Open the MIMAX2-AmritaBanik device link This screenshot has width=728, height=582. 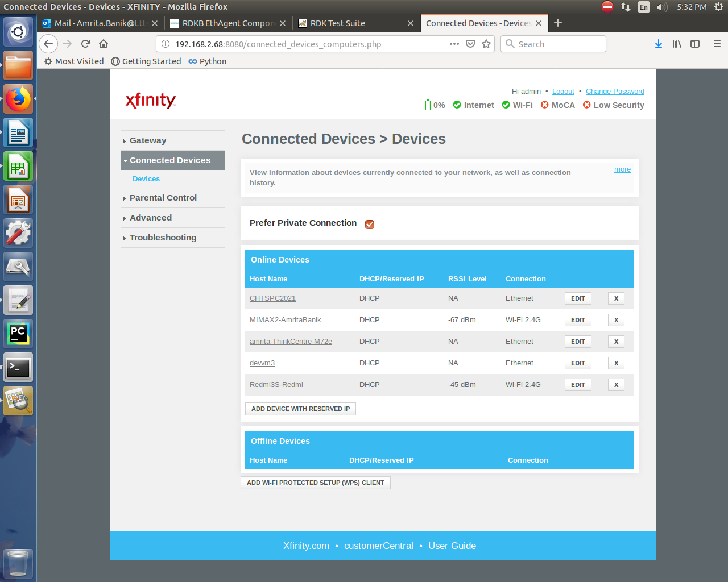coord(285,320)
